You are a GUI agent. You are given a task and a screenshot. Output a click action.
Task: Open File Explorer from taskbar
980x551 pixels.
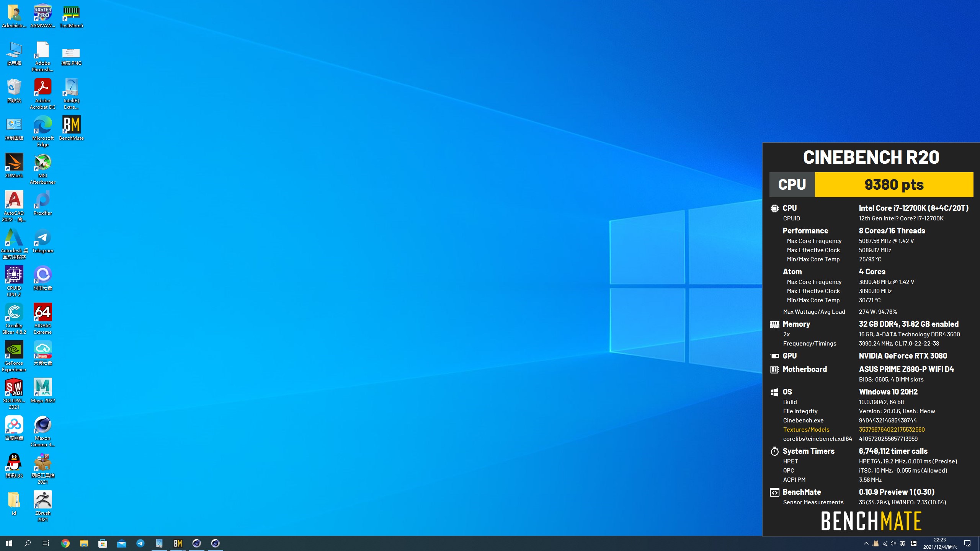pos(84,543)
